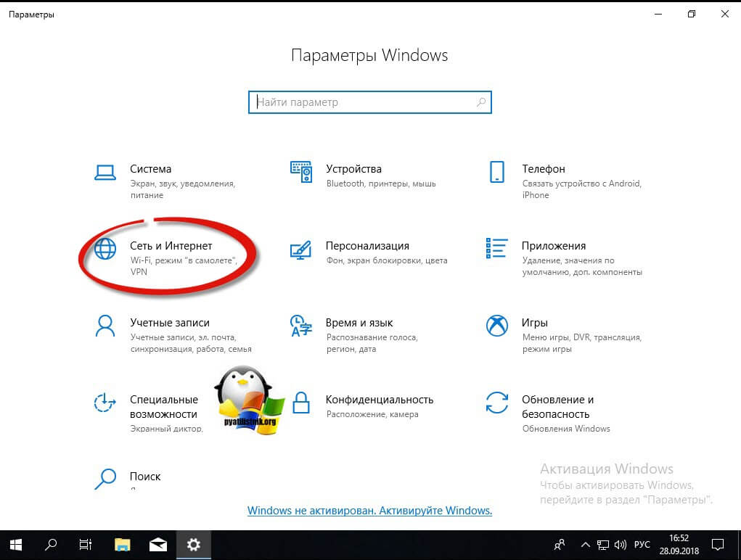Open the Специальные возможности icon
741x560 pixels.
point(105,403)
